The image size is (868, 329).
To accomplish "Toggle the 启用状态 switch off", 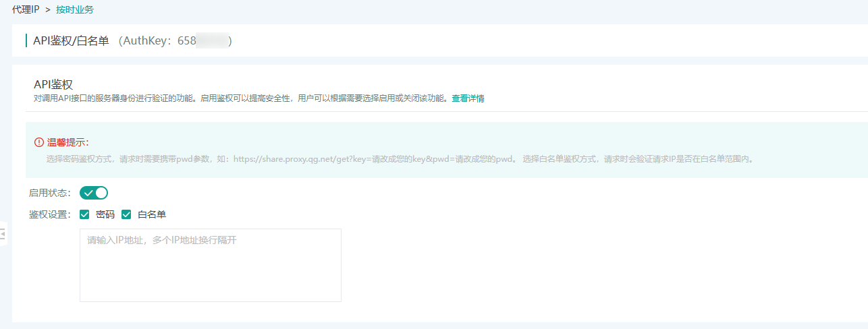I will click(x=94, y=193).
